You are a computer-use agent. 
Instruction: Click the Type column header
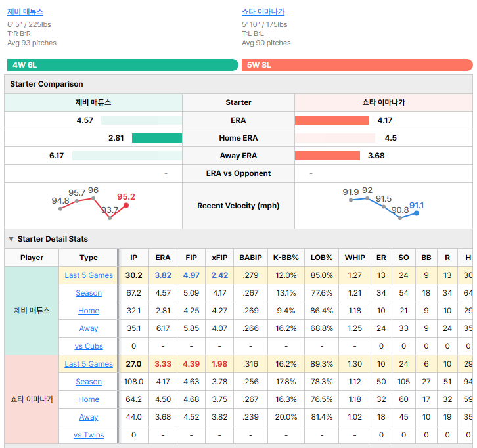89,258
